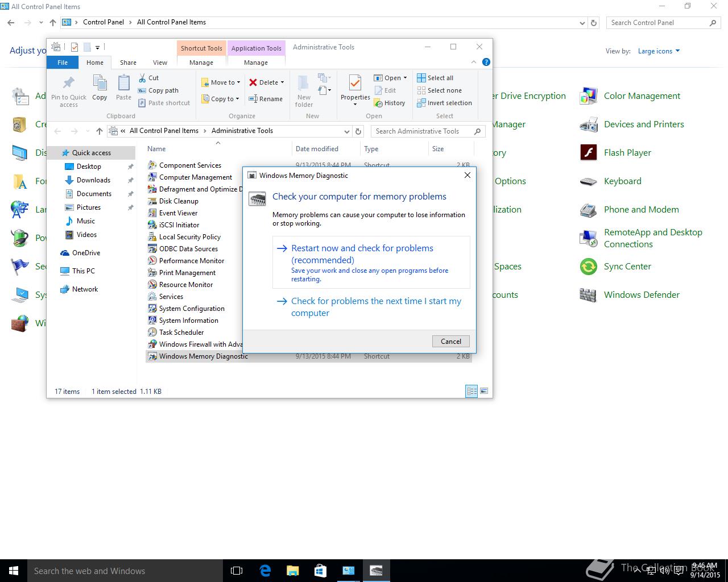Viewport: 728px width, 582px height.
Task: Open address bar history dropdown in Administrative Tools
Action: (347, 131)
